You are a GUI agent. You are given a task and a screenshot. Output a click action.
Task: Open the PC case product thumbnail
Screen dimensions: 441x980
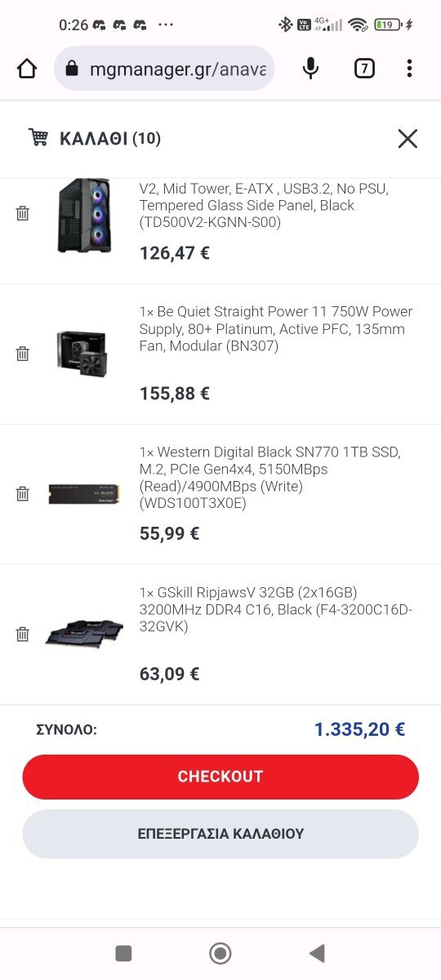coord(85,215)
